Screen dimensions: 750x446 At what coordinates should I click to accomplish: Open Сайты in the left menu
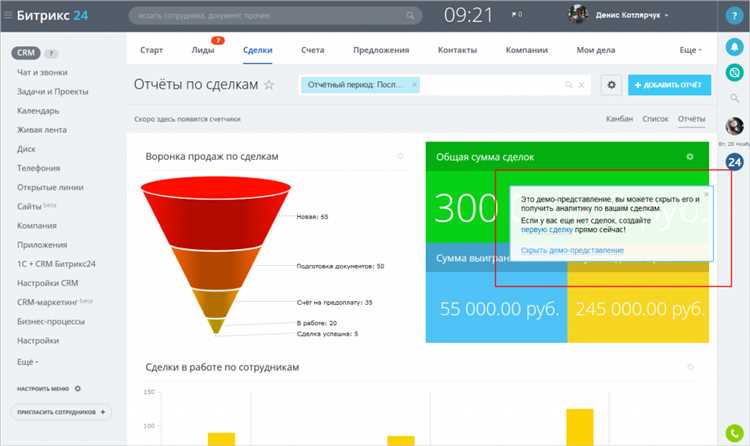(30, 206)
